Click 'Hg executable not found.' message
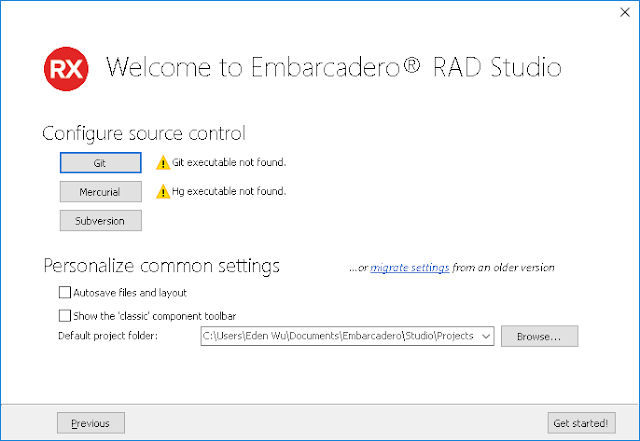This screenshot has height=441, width=640. click(x=229, y=192)
